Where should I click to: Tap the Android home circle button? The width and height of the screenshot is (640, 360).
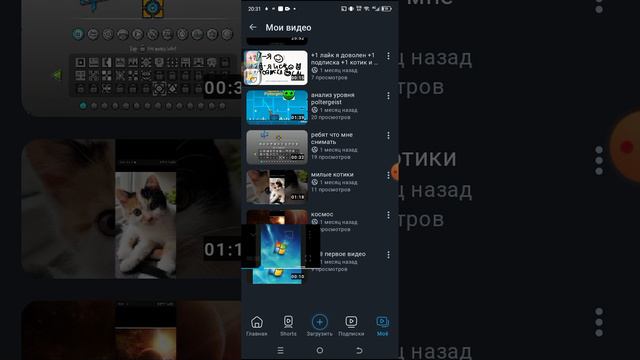point(320,350)
